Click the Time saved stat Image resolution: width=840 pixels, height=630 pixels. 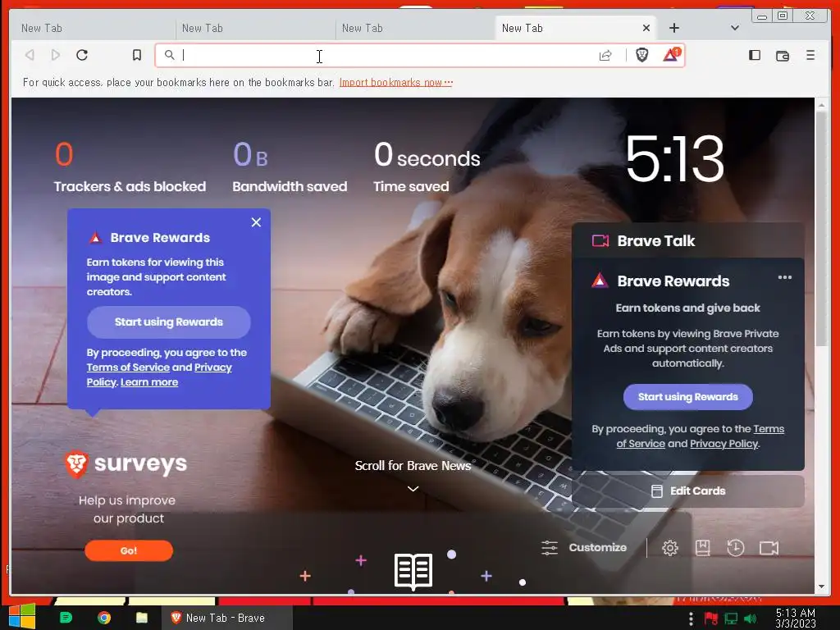point(427,167)
